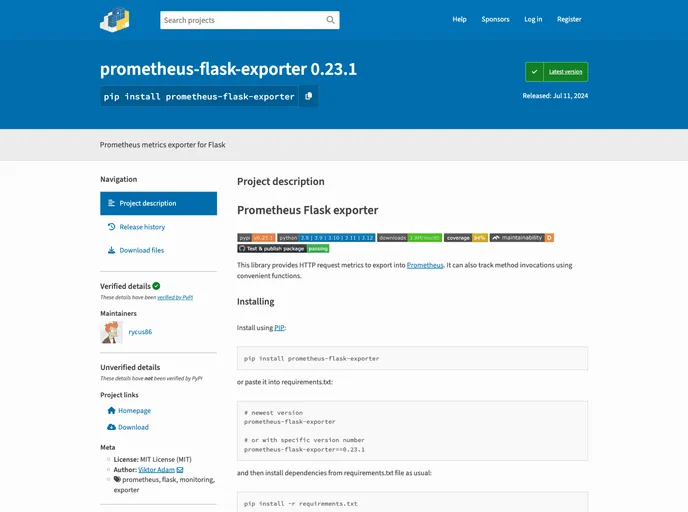The width and height of the screenshot is (688, 512).
Task: Click the Homepage house icon
Action: coord(111,411)
